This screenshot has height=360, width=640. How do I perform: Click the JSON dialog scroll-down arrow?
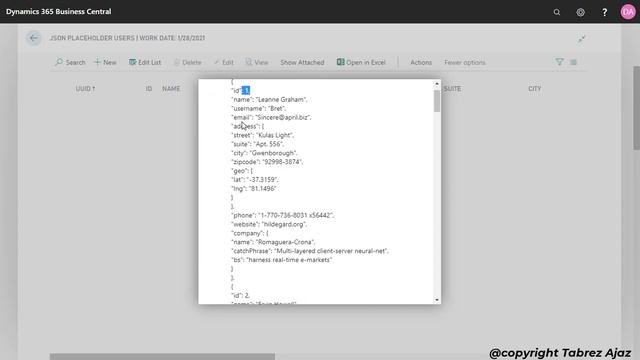pos(437,300)
